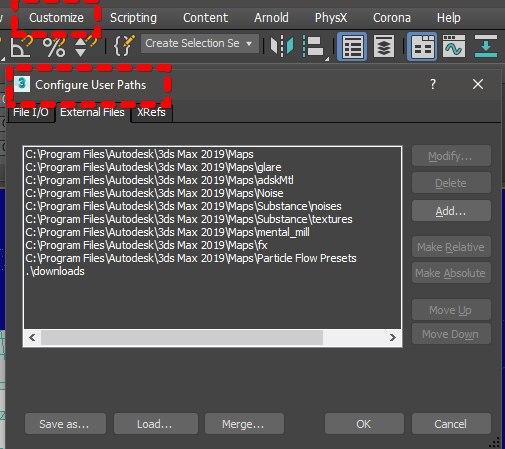
Task: Click the teal download arrow icon
Action: (x=486, y=46)
